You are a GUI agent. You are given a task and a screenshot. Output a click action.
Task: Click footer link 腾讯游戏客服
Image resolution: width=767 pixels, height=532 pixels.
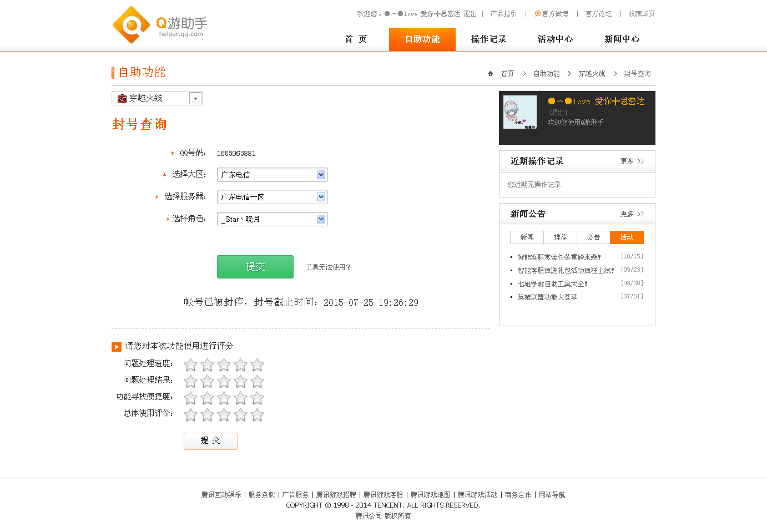[x=383, y=495]
